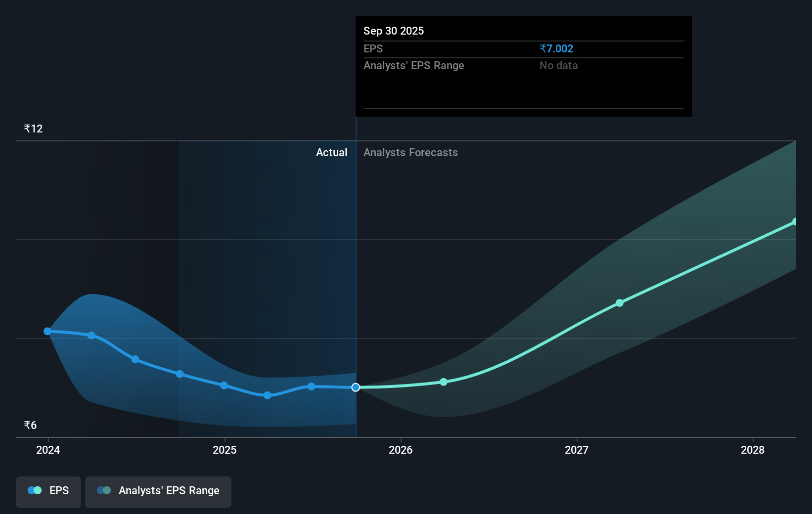Select the 2027 forecast data point
Image resolution: width=812 pixels, height=514 pixels.
619,303
